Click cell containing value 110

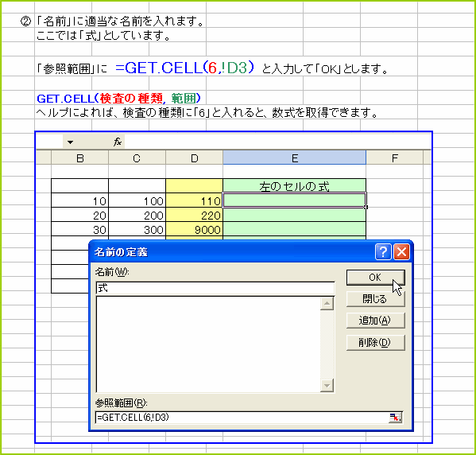[194, 200]
